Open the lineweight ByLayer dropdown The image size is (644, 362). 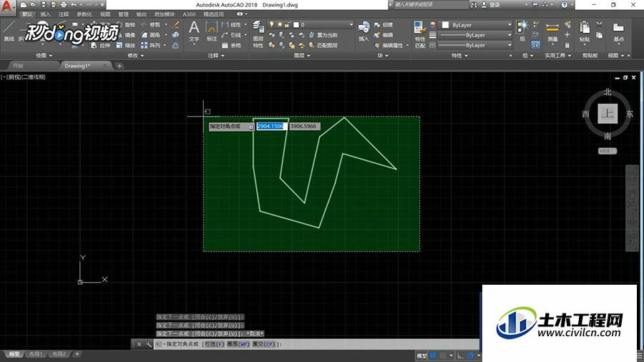[476, 35]
